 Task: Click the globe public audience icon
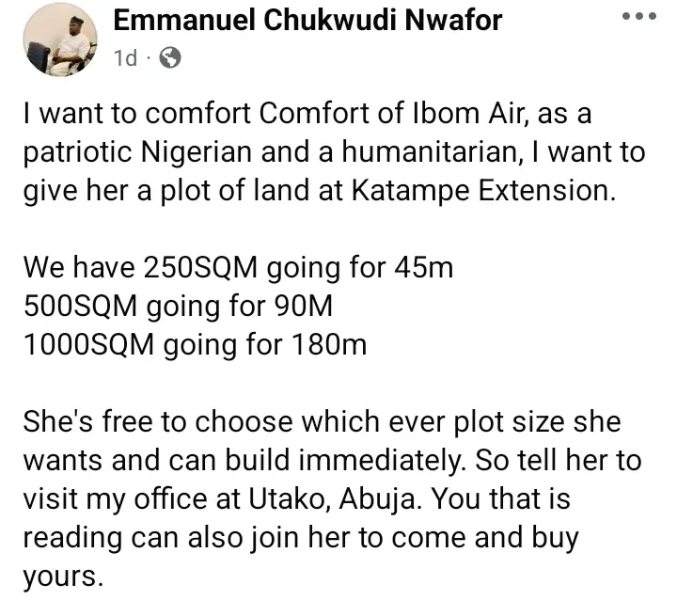pyautogui.click(x=170, y=59)
